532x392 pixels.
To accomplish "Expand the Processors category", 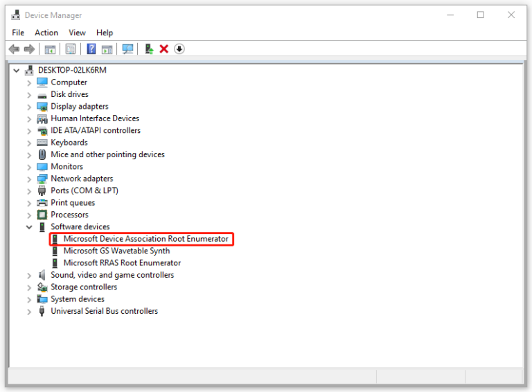I will [x=29, y=215].
